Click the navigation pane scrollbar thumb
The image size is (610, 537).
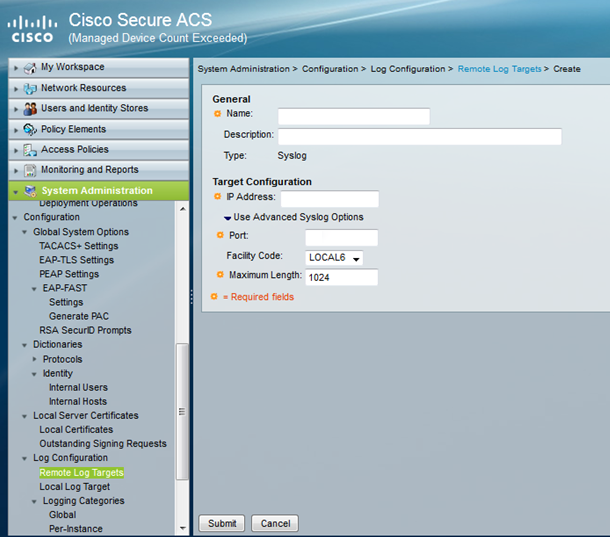click(x=182, y=412)
